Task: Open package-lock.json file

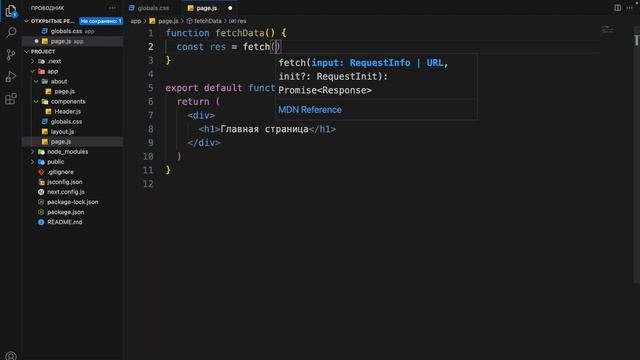Action: coord(73,202)
